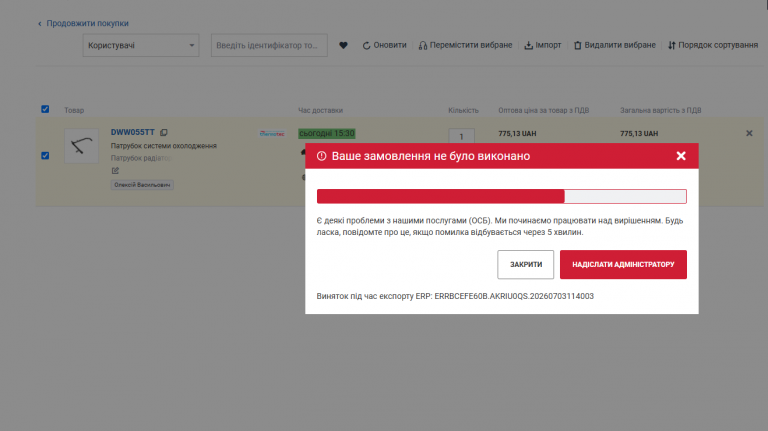
Task: Click the heart favorites icon
Action: (343, 45)
